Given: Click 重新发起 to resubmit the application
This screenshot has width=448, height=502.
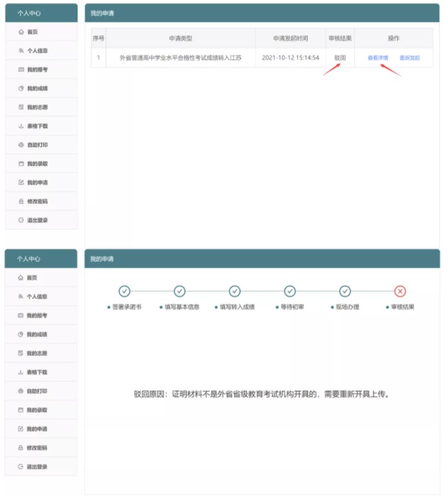Looking at the screenshot, I should point(409,58).
